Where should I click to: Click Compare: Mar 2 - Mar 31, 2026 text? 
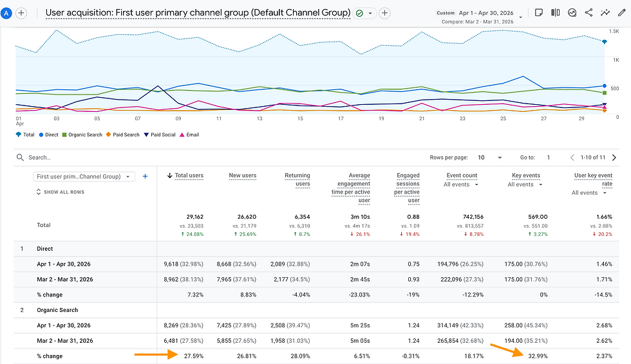pyautogui.click(x=477, y=22)
